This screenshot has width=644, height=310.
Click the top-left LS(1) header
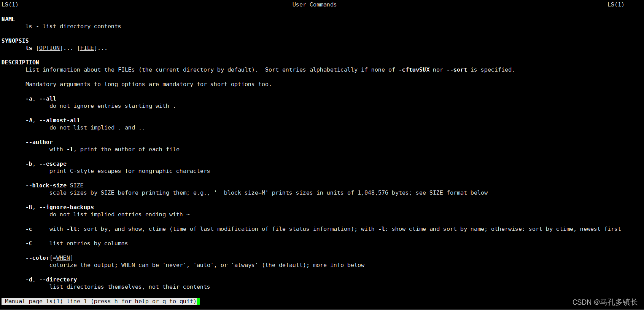[x=10, y=5]
